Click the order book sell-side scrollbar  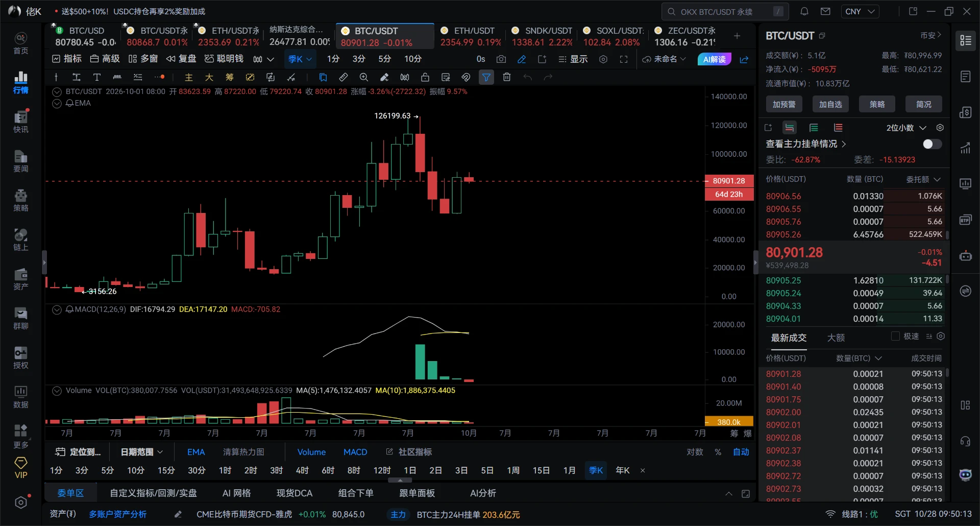[947, 235]
